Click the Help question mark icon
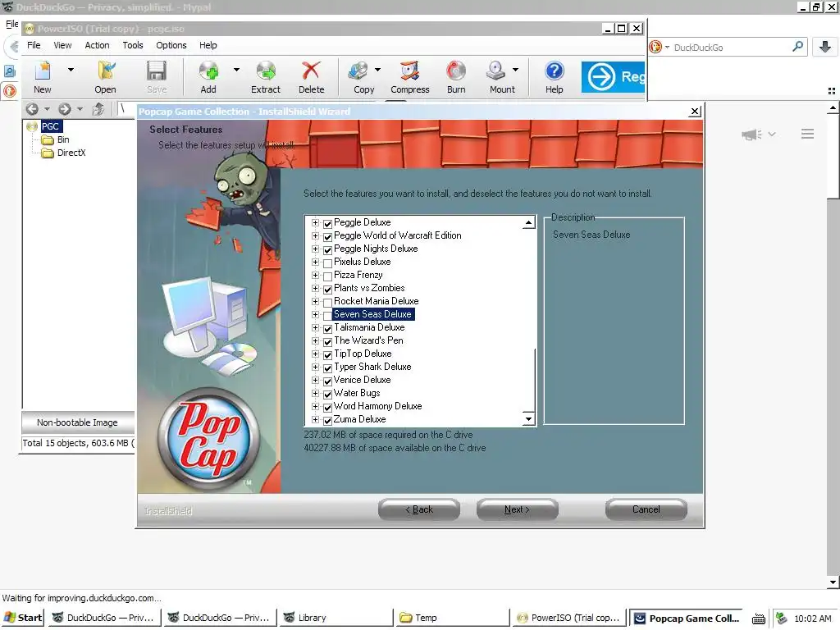This screenshot has height=630, width=840. pos(555,71)
